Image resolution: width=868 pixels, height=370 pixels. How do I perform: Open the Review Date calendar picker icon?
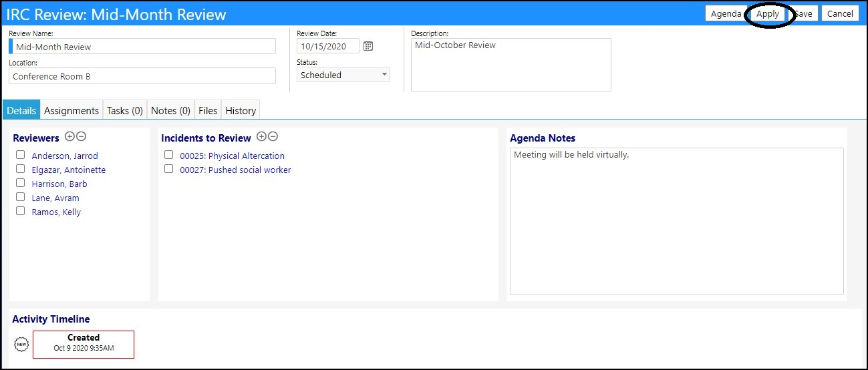tap(368, 46)
